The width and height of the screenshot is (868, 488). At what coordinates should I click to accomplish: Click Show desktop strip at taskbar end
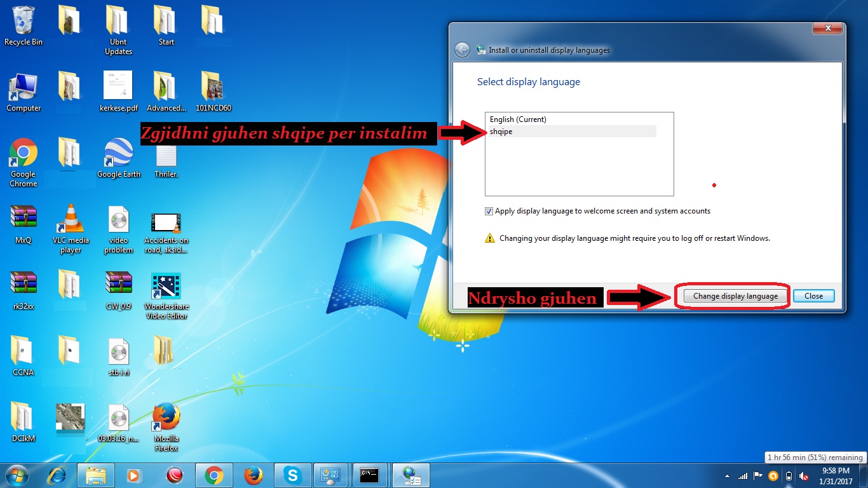coord(864,476)
